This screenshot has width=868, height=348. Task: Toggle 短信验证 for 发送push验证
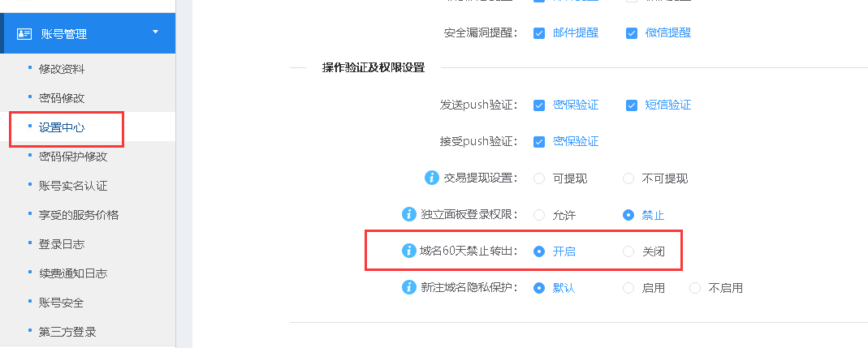pos(632,105)
